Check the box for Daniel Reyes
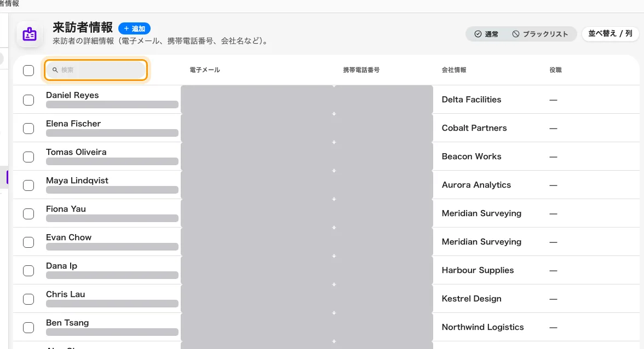 pos(28,100)
